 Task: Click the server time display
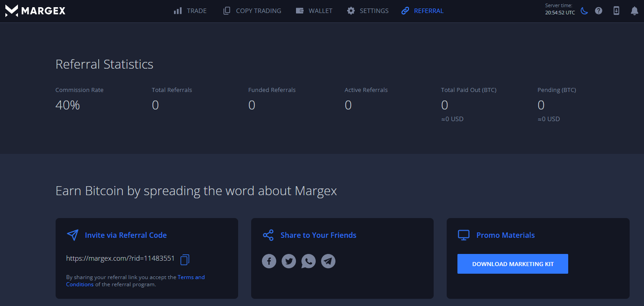[560, 9]
